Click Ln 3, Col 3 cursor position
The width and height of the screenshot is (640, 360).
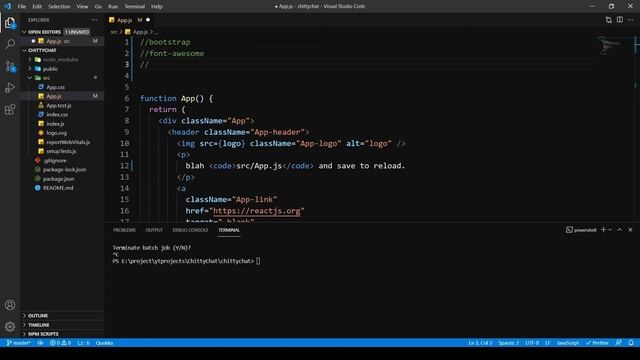pyautogui.click(x=480, y=343)
